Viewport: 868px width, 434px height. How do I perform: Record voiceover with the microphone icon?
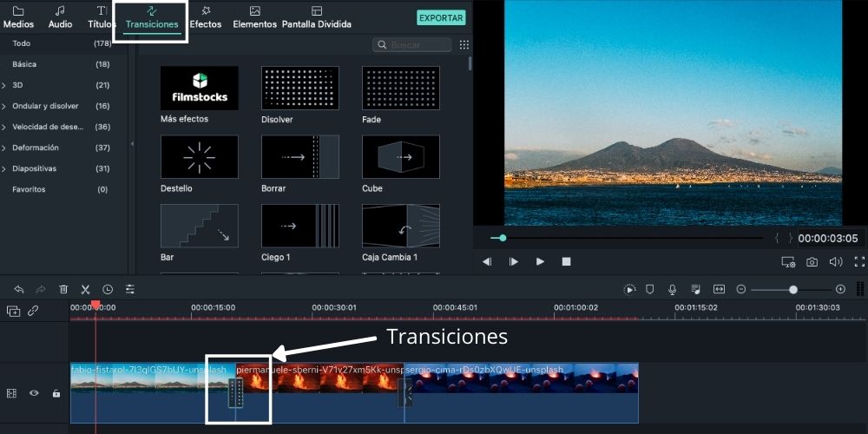[672, 289]
